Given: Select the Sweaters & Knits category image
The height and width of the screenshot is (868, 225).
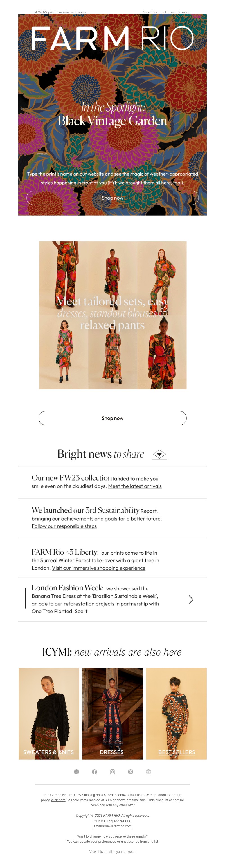Looking at the screenshot, I should (49, 713).
